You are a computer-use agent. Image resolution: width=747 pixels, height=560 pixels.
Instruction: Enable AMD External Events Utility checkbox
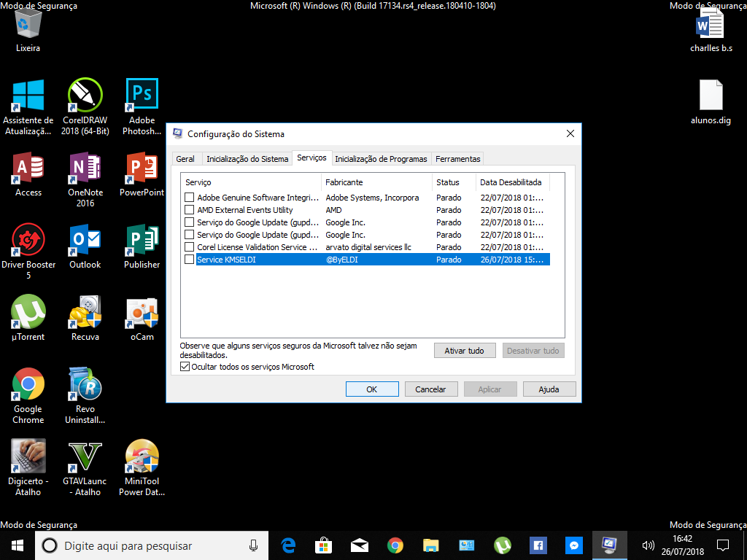coord(189,209)
